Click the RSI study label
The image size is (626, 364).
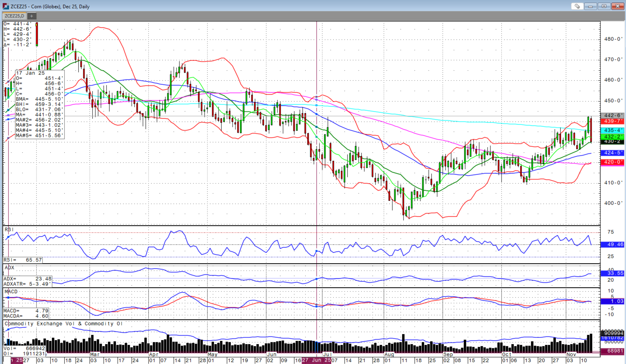pos(9,230)
